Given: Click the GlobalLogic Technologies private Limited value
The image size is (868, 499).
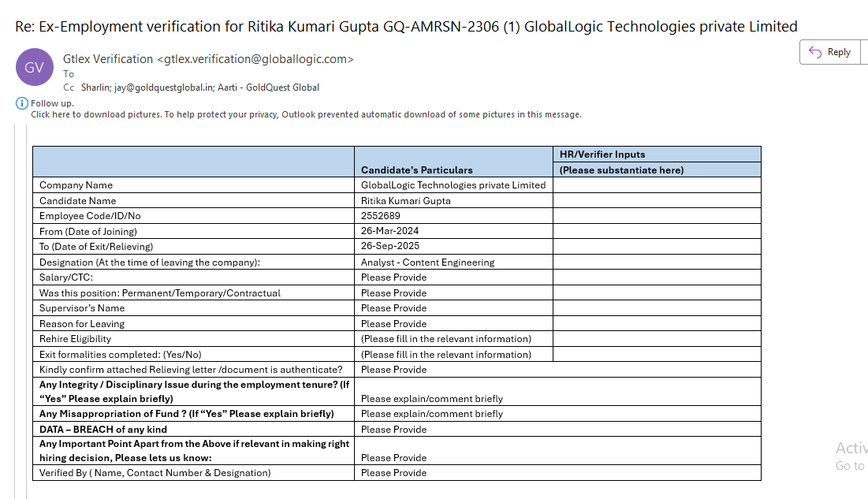Looking at the screenshot, I should pos(453,185).
